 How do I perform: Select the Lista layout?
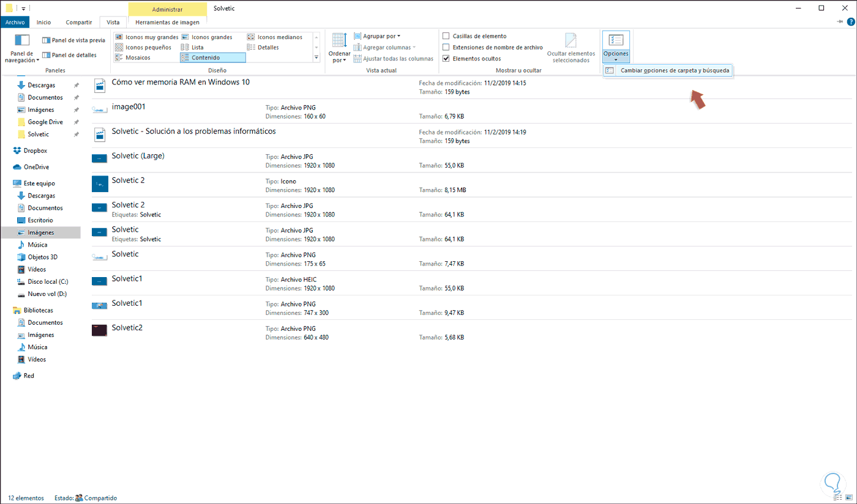coord(192,47)
